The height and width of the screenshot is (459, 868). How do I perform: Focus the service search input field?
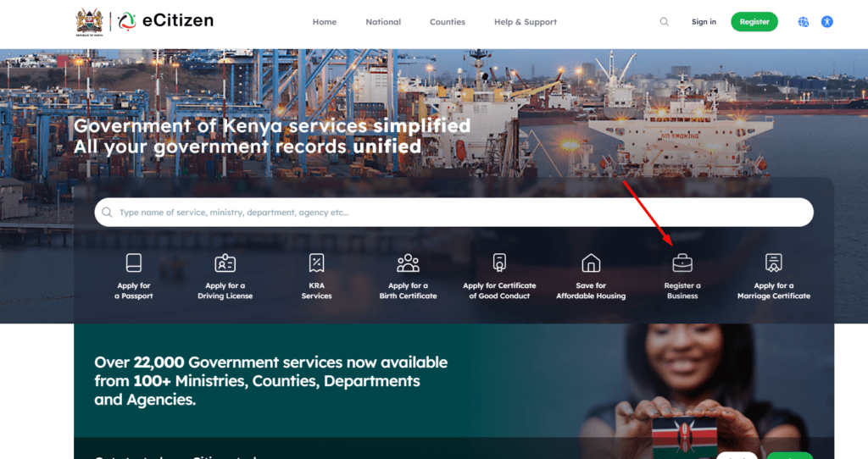pyautogui.click(x=454, y=213)
